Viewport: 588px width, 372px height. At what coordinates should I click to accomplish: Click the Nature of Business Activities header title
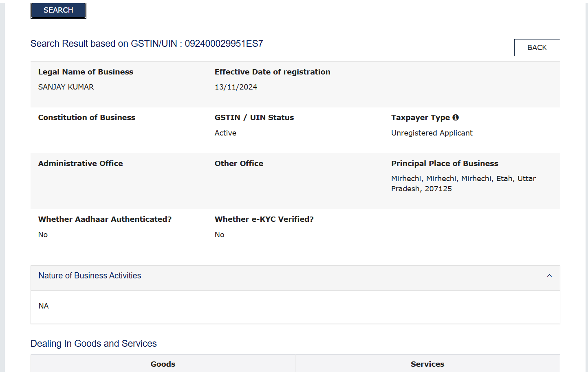click(90, 276)
